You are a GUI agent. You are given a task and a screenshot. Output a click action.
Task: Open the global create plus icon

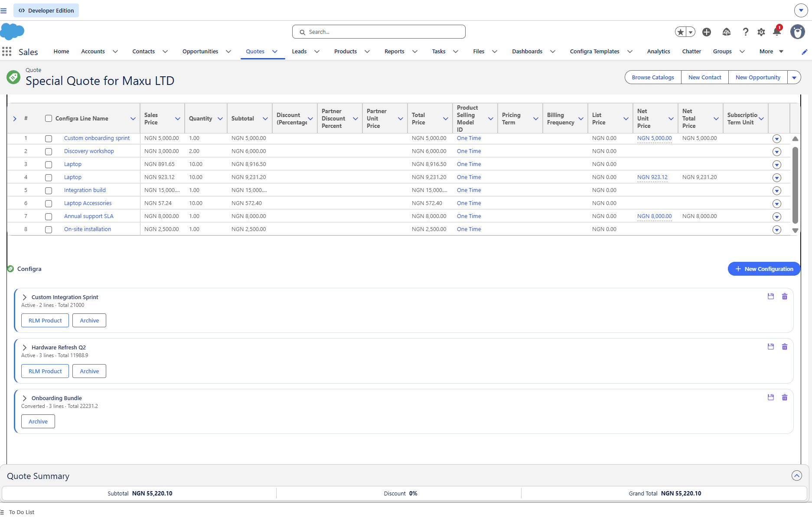[707, 32]
